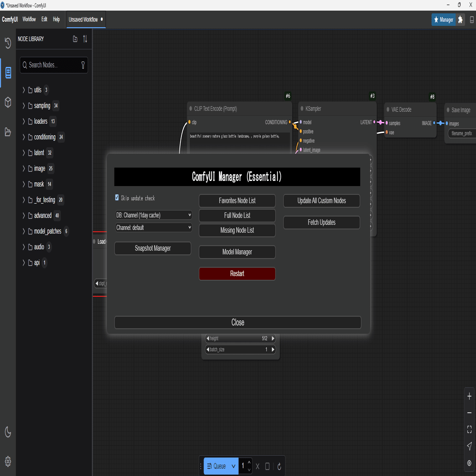
Task: Open the Workflow menu
Action: (29, 19)
